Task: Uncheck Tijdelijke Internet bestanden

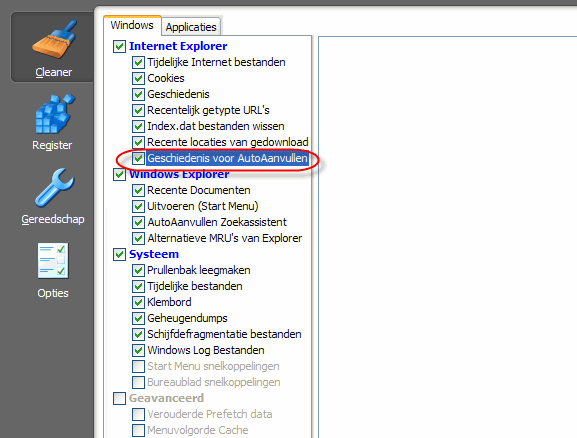Action: click(x=138, y=62)
